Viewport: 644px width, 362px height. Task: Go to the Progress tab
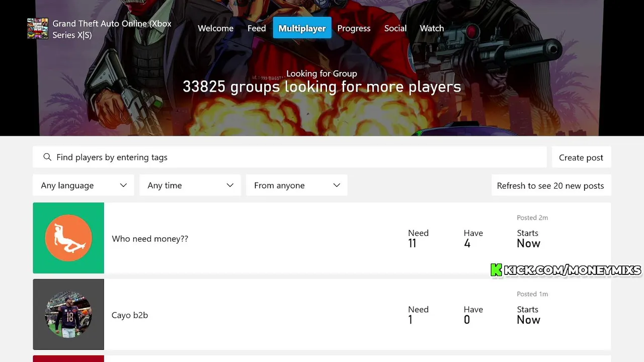354,28
